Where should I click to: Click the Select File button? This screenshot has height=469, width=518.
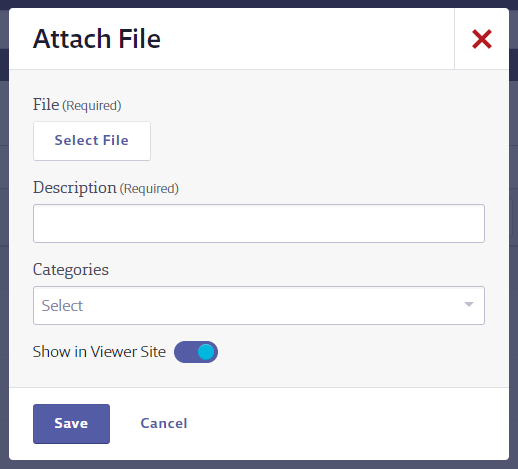click(x=92, y=141)
